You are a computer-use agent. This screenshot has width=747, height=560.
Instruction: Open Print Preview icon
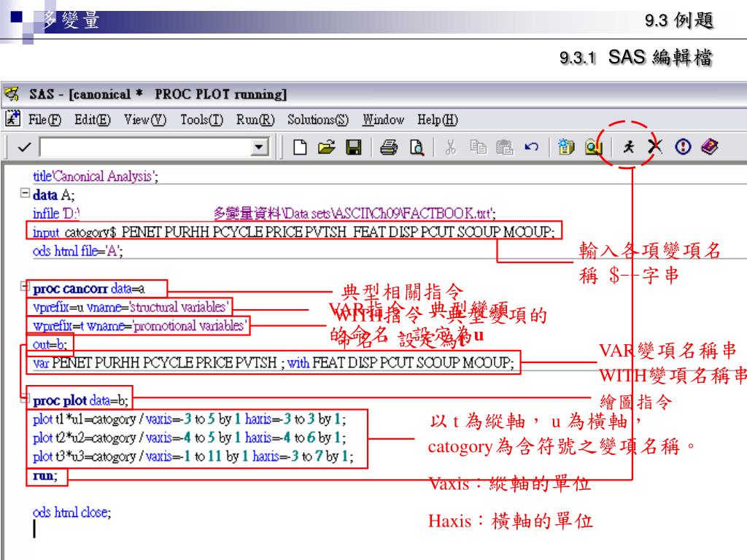417,147
